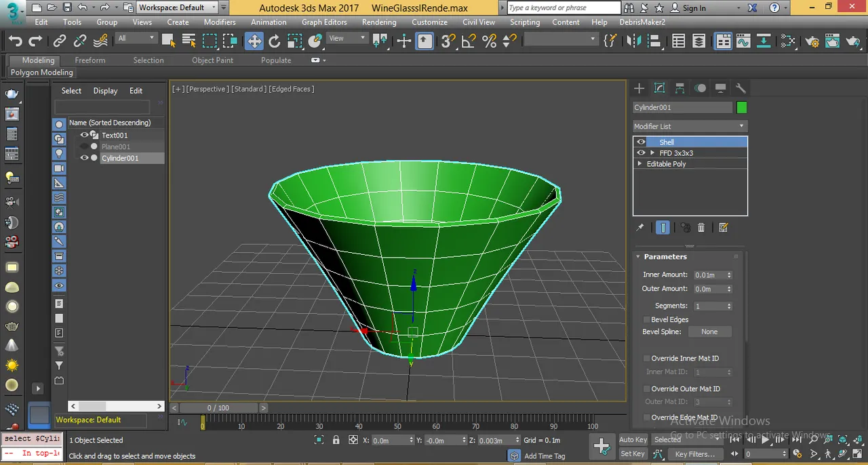Hide Shell modifier with eye icon
This screenshot has height=465, width=868.
[x=641, y=142]
